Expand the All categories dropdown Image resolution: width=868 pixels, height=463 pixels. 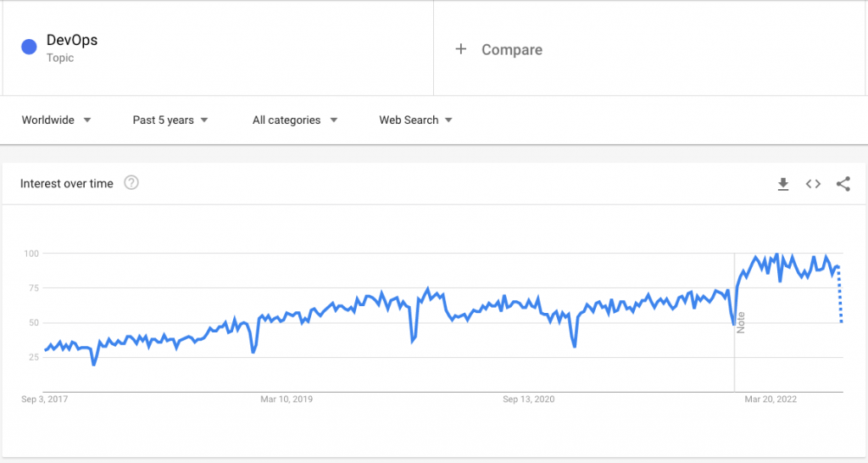tap(294, 120)
